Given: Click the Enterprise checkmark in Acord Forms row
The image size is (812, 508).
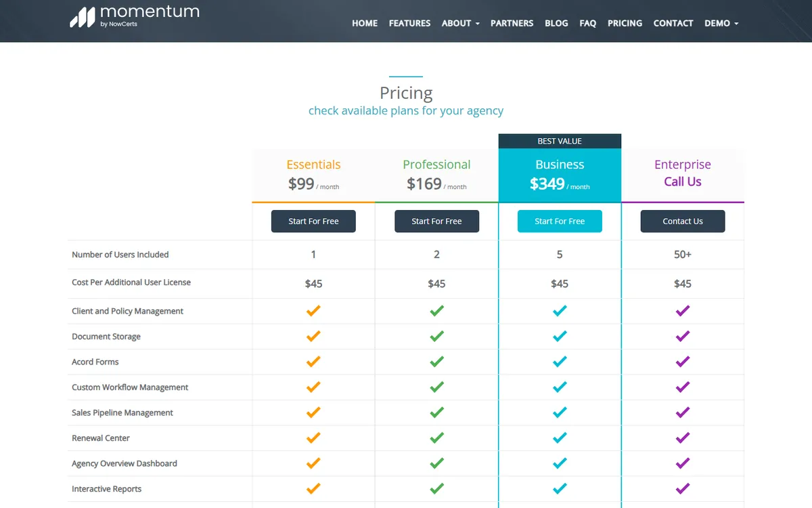Looking at the screenshot, I should (x=683, y=362).
